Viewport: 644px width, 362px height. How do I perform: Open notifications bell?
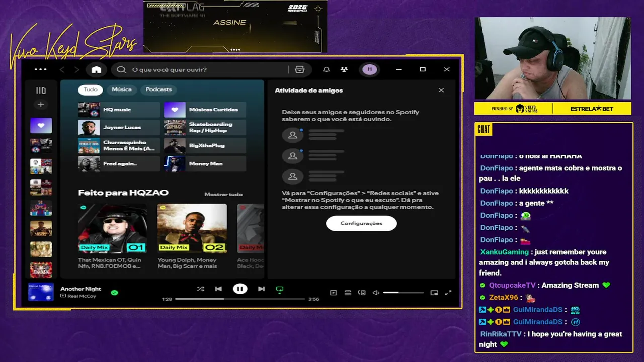(327, 69)
